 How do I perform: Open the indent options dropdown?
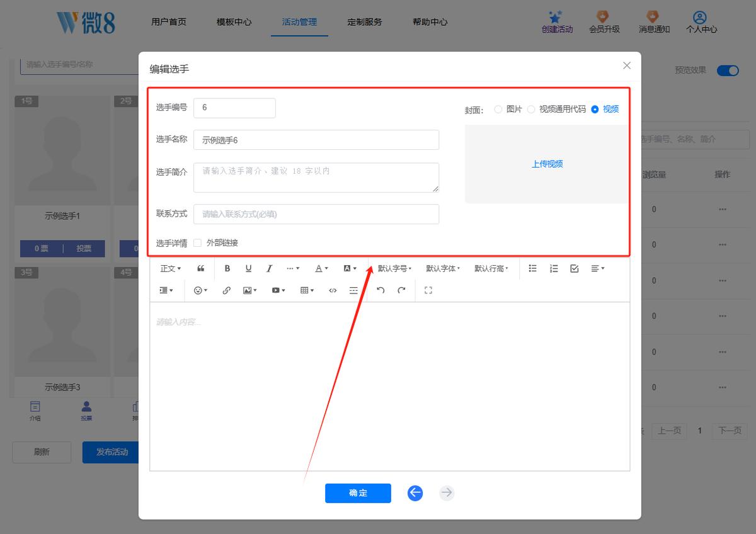(166, 290)
